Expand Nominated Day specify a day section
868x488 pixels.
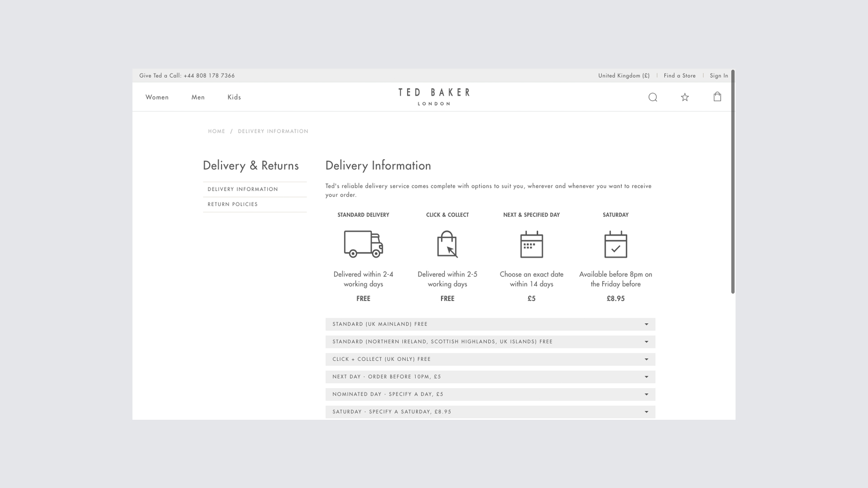pyautogui.click(x=490, y=394)
